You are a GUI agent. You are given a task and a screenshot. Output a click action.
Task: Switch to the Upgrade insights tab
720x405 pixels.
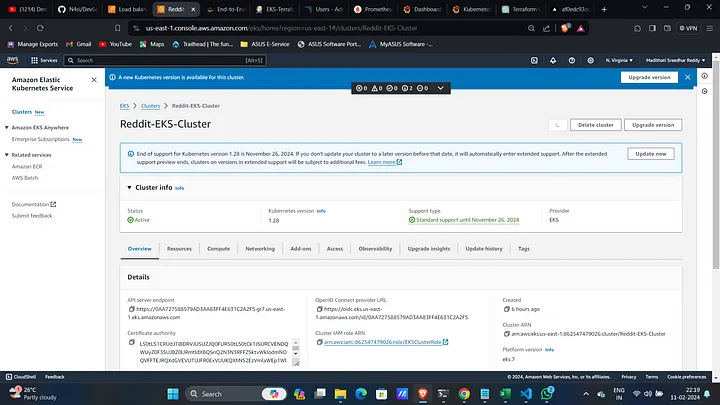(429, 248)
